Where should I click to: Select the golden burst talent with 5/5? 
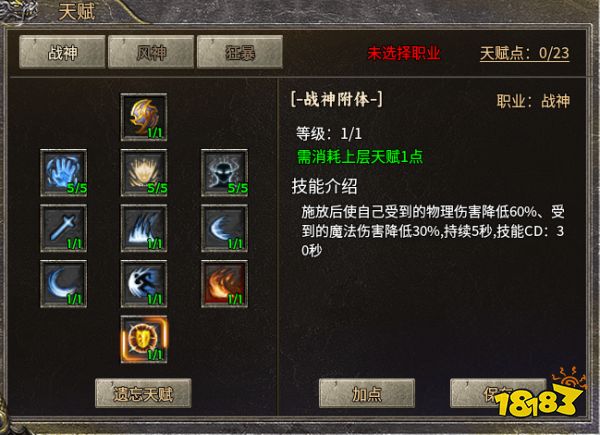[144, 173]
